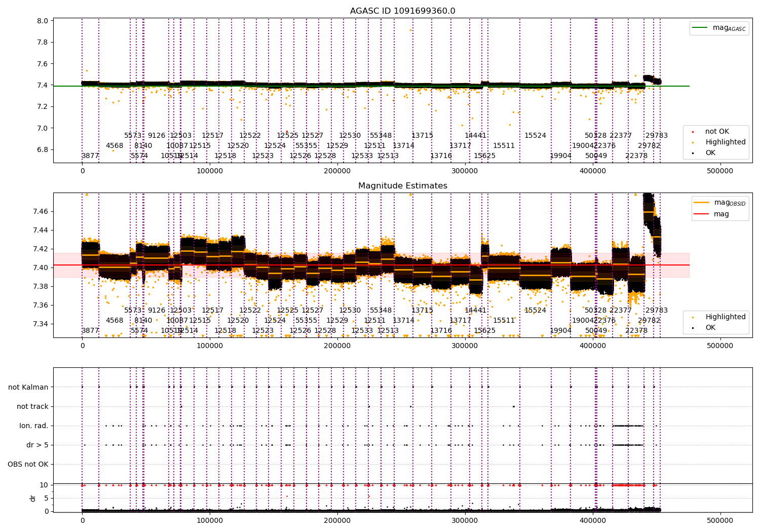Click the y-axis tick "7.6"
The height and width of the screenshot is (532, 760).
click(43, 64)
